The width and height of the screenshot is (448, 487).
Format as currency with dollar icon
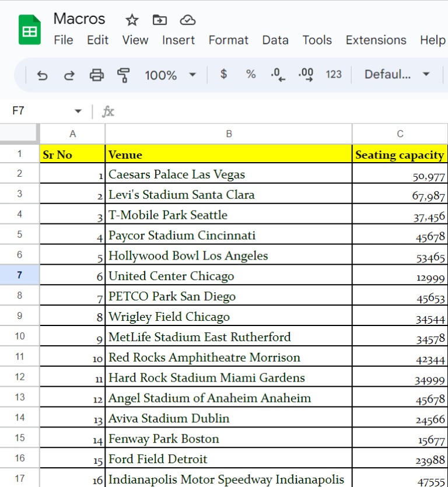click(223, 74)
